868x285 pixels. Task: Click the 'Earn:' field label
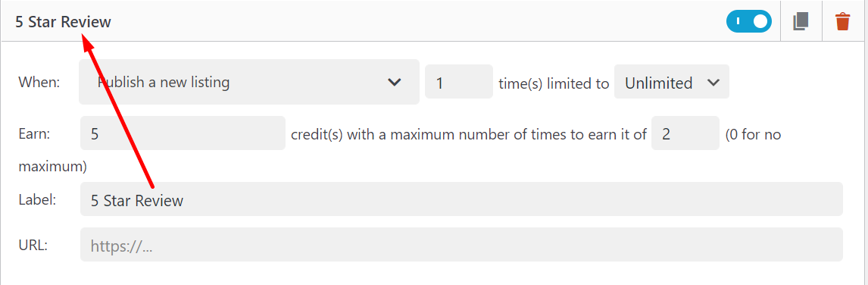pos(34,133)
